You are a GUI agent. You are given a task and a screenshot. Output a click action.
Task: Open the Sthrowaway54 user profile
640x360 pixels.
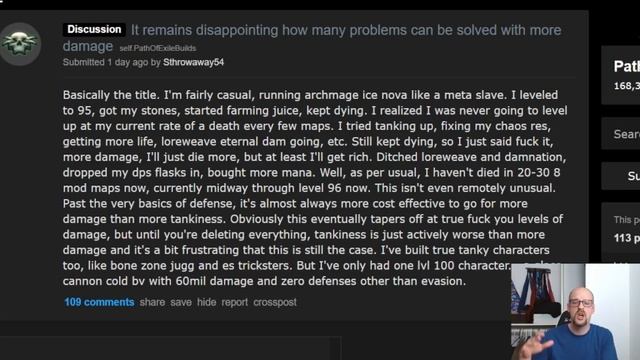tap(193, 62)
